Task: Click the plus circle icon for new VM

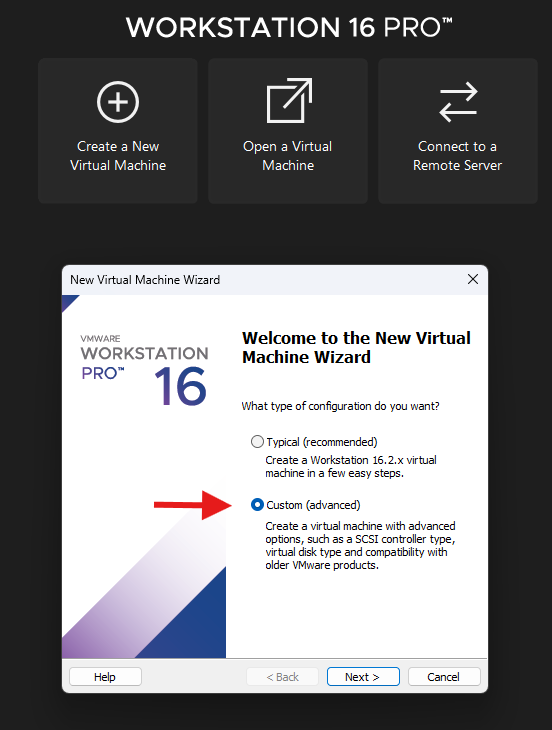Action: pyautogui.click(x=118, y=102)
